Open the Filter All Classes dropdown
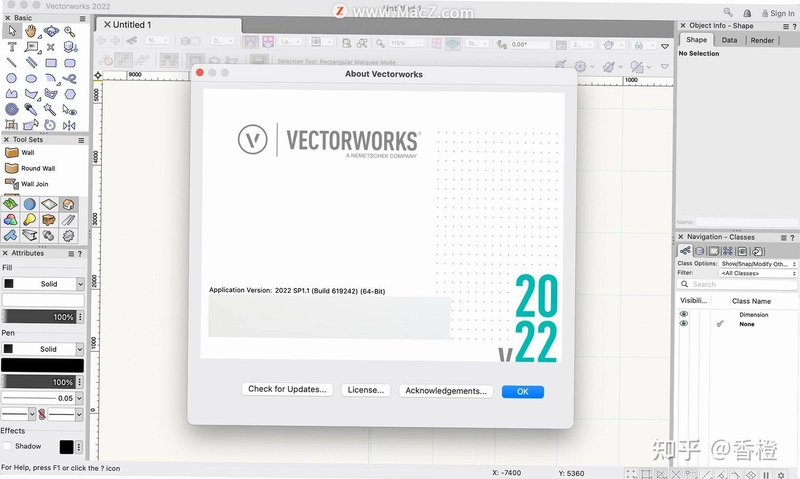This screenshot has width=800, height=479. click(x=758, y=273)
